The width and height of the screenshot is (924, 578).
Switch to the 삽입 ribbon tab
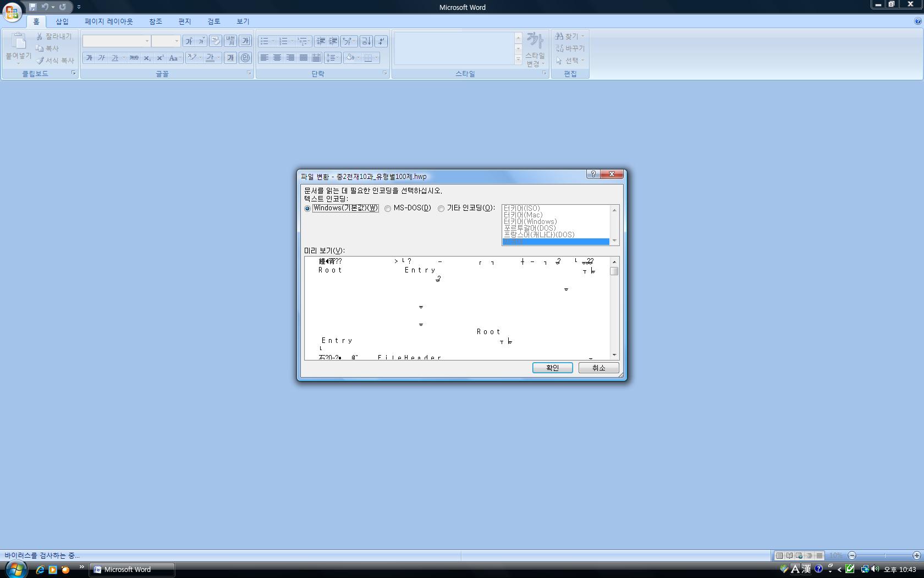62,21
